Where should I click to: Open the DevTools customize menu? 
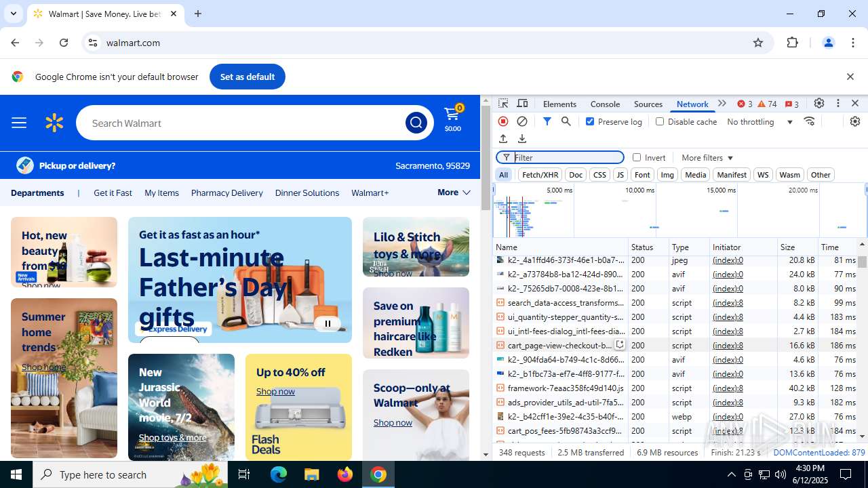coord(838,104)
